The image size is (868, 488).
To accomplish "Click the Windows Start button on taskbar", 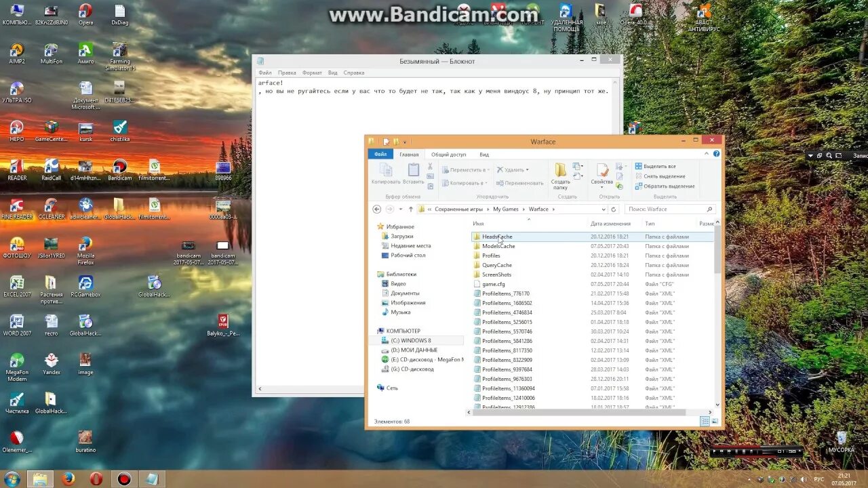I will (12, 479).
